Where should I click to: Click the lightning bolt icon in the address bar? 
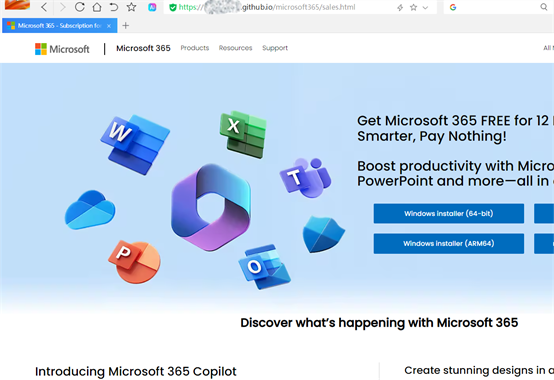(x=400, y=7)
